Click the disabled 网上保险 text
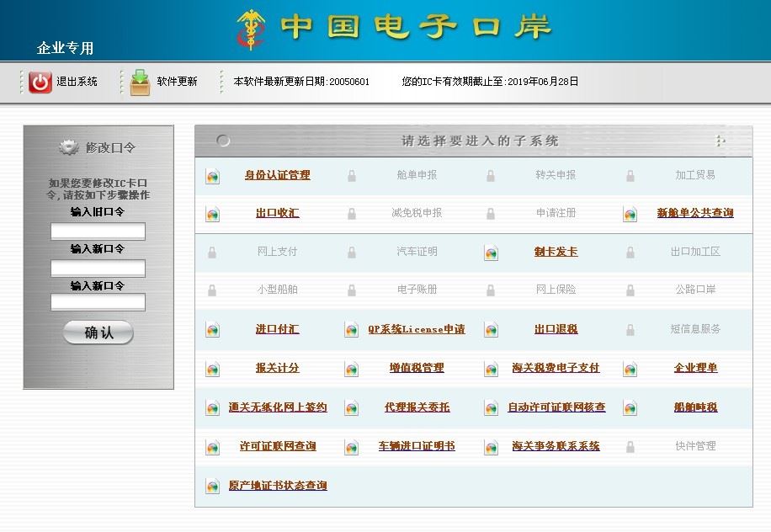 click(556, 290)
